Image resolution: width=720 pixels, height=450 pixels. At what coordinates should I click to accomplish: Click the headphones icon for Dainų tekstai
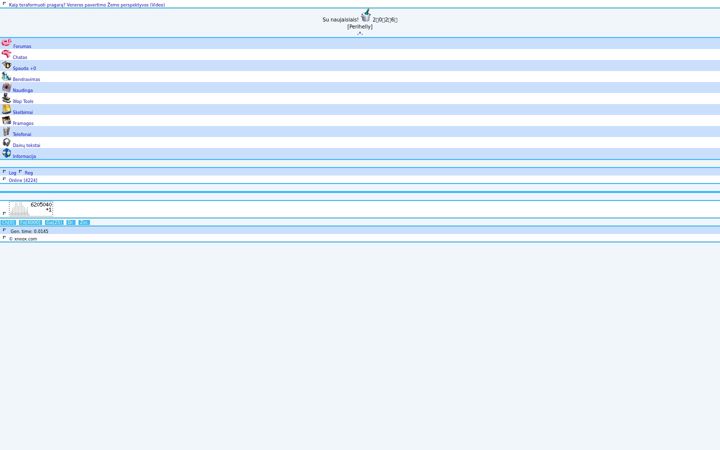click(x=6, y=142)
